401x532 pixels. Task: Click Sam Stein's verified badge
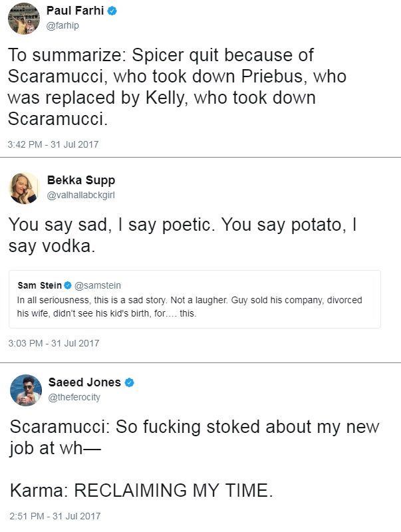[x=68, y=285]
